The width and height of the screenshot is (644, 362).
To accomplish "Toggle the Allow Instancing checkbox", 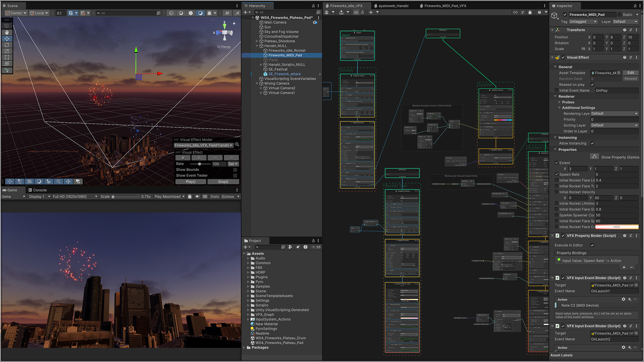I will 592,143.
